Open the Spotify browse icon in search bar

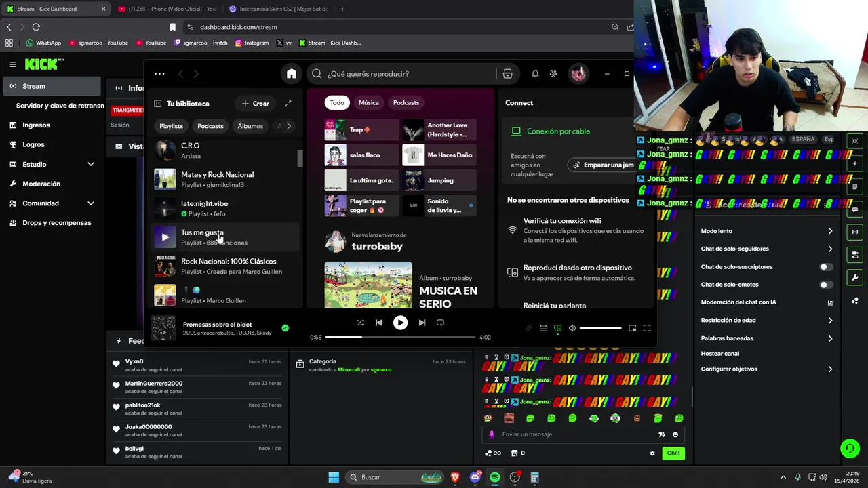tap(507, 74)
